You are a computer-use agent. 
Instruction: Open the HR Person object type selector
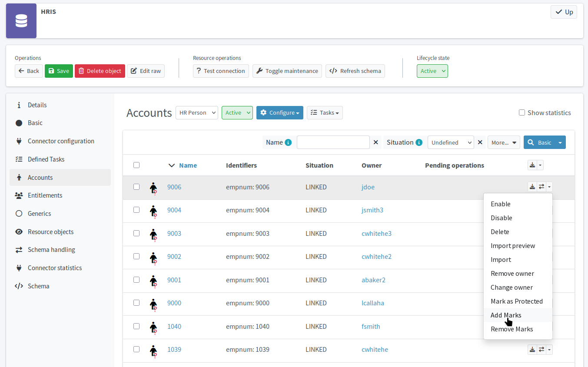[196, 112]
